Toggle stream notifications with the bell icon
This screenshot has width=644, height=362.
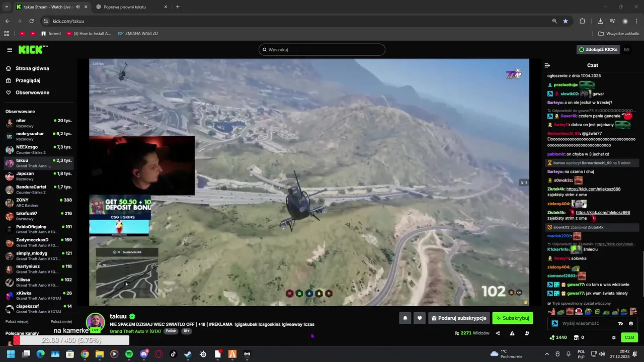point(405,318)
